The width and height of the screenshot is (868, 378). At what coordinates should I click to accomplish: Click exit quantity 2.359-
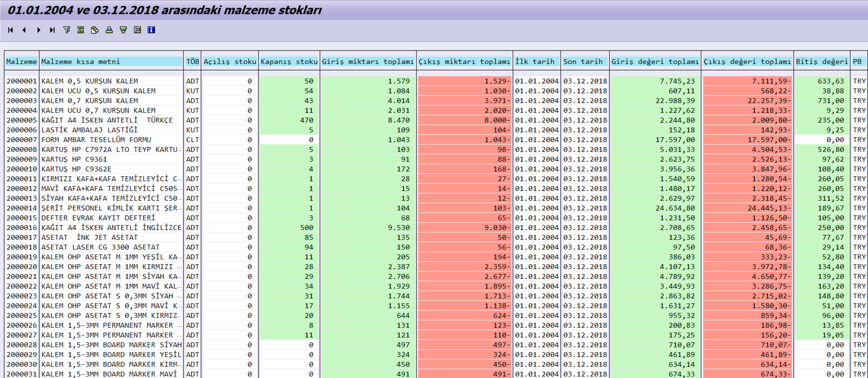(x=497, y=267)
